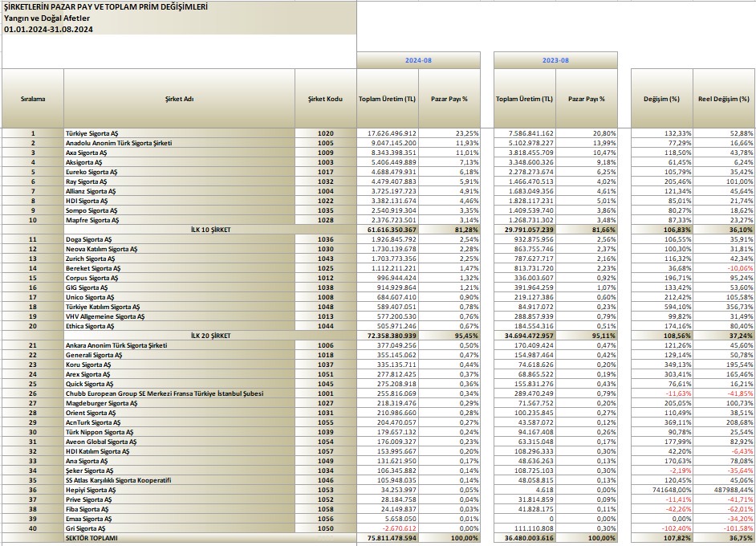Click company code '1020' cell
The width and height of the screenshot is (756, 546).
[x=326, y=133]
